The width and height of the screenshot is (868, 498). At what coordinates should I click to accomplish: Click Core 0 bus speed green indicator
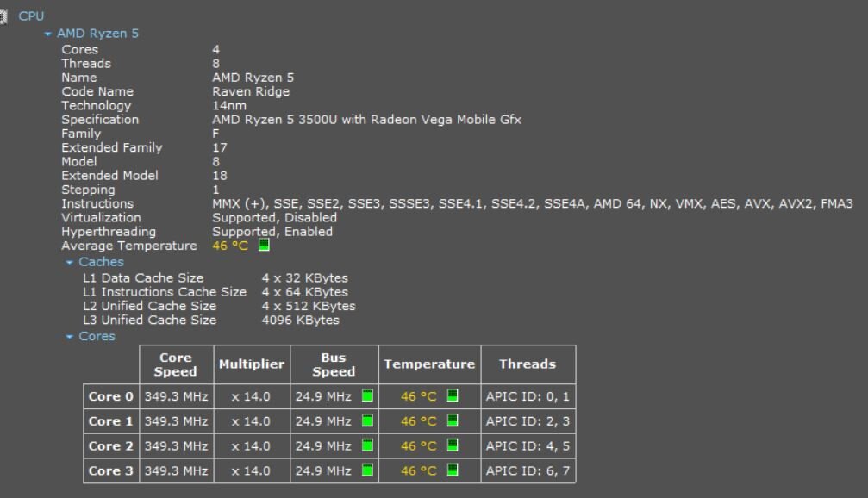(367, 395)
